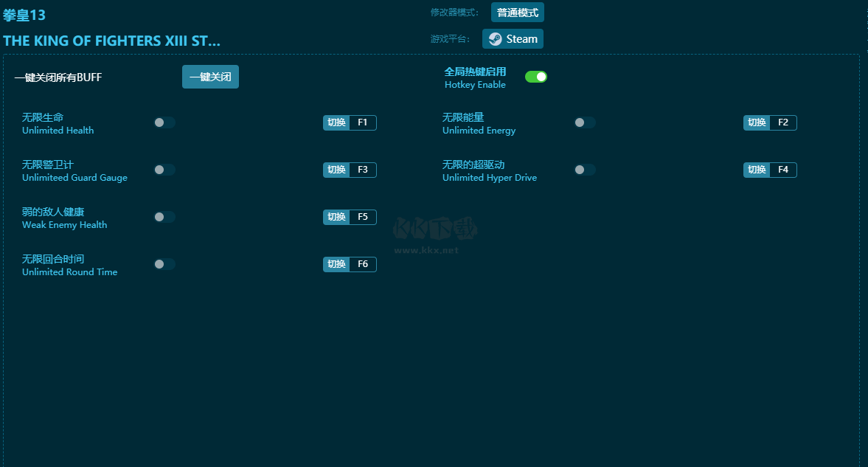Viewport: 868px width, 467px height.
Task: Click 切换 button for F6 hotkey
Action: [x=336, y=263]
